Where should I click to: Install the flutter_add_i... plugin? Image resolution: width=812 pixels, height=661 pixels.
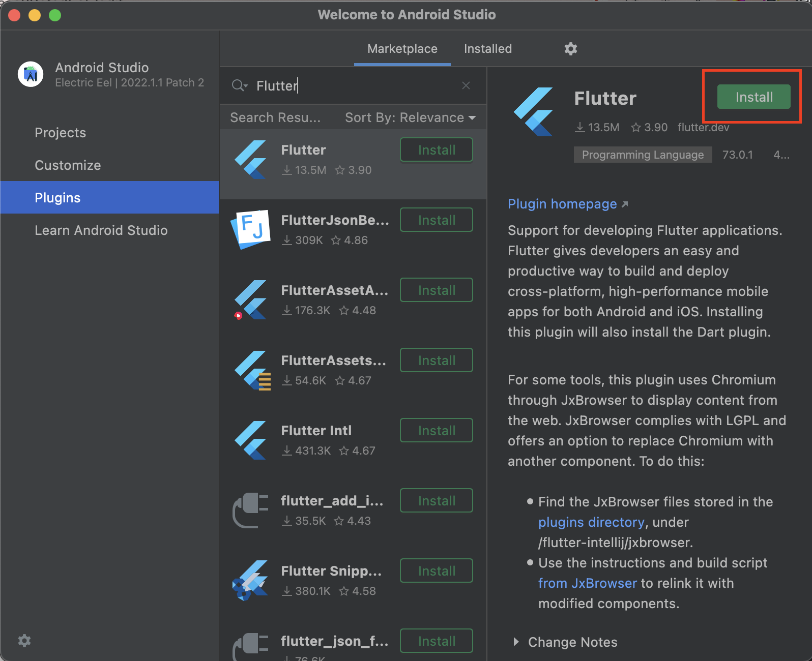point(437,501)
